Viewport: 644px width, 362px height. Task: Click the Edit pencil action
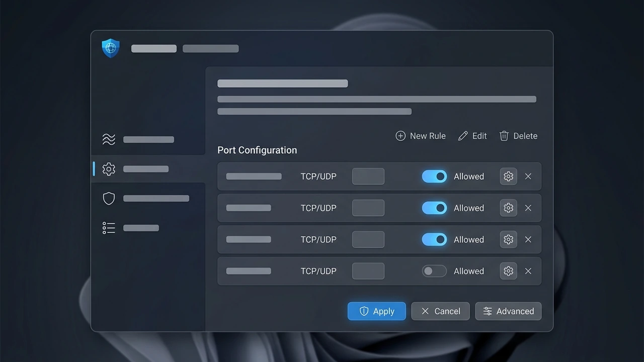point(472,136)
